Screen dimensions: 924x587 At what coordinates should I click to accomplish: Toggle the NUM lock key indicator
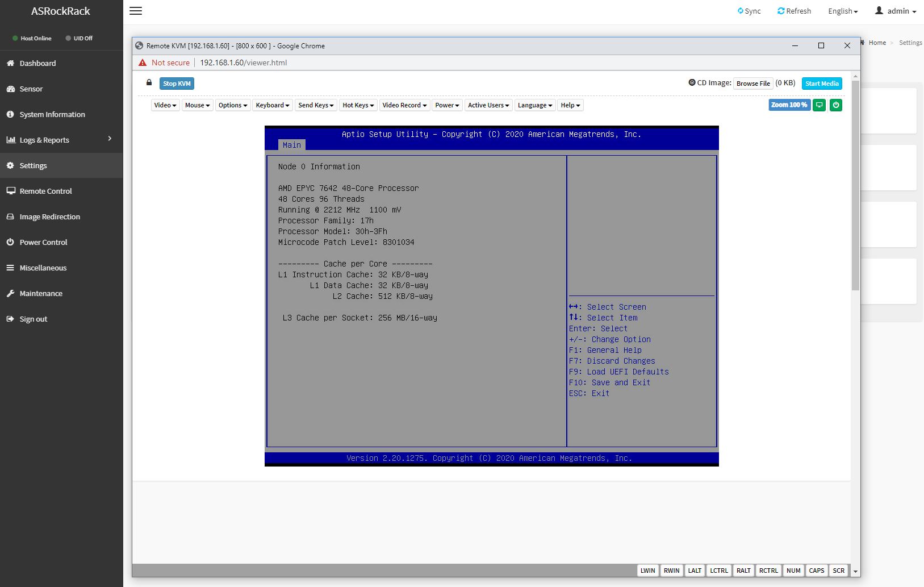[x=793, y=571]
